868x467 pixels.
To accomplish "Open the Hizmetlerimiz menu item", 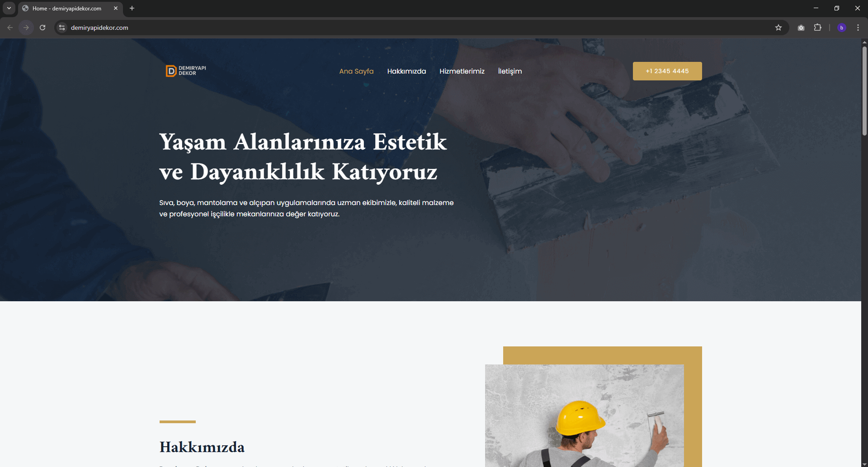I will 462,71.
